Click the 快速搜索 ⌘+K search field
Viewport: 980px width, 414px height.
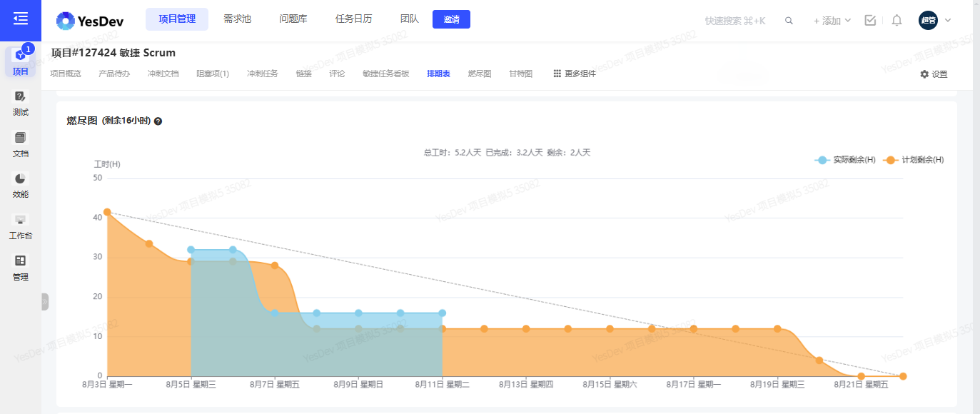[x=734, y=21]
